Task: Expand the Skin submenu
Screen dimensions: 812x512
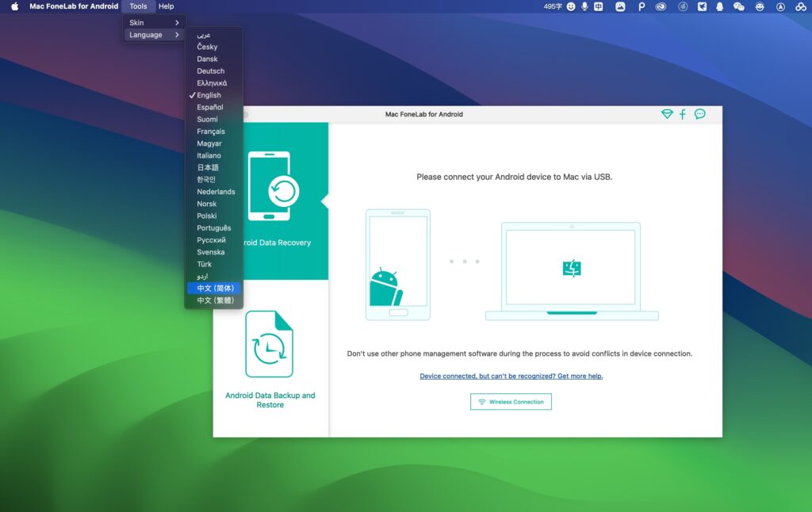Action: point(136,22)
